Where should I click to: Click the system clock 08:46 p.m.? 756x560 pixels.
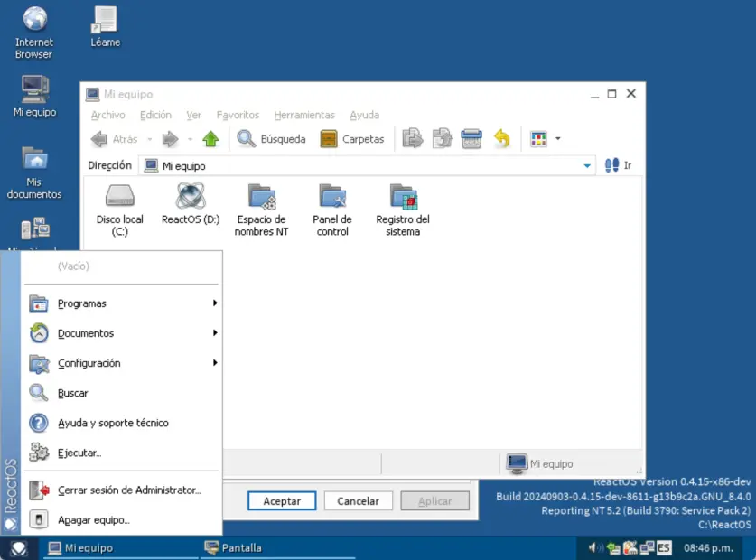pyautogui.click(x=708, y=548)
